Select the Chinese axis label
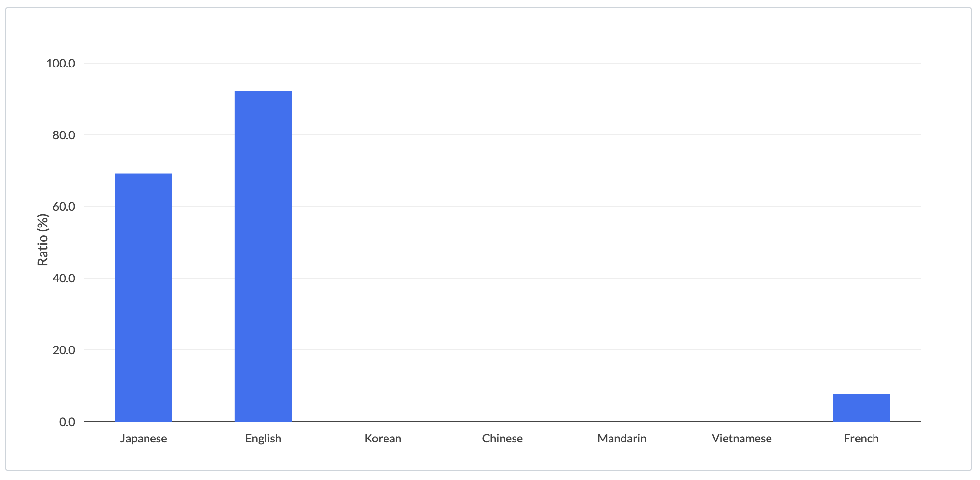980x480 pixels. click(503, 439)
